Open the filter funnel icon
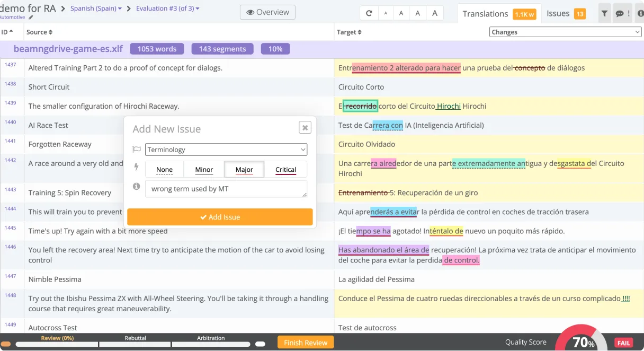Screen dimensions: 644x351 [x=604, y=14]
